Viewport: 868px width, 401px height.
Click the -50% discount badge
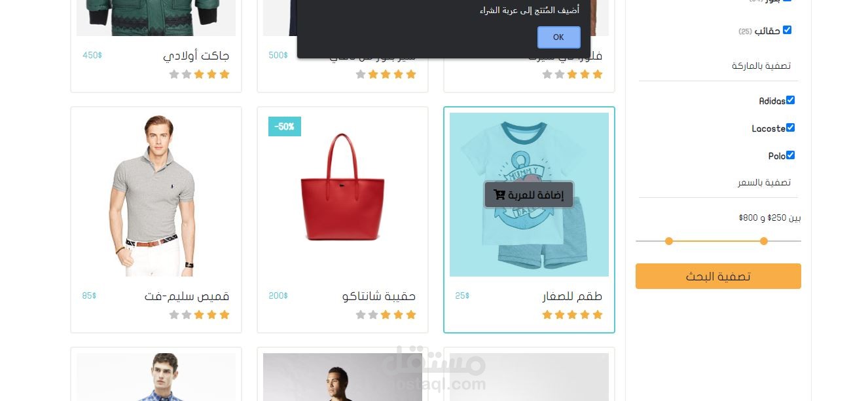(285, 126)
